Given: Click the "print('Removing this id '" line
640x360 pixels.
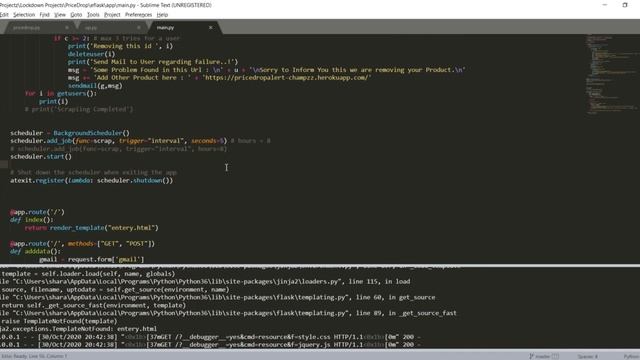Looking at the screenshot, I should pos(120,46).
